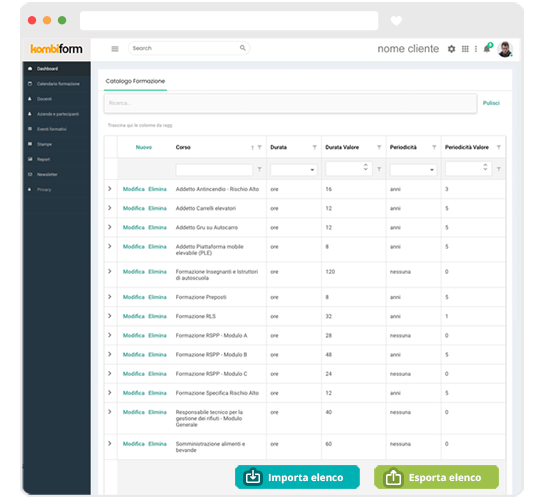The width and height of the screenshot is (550, 500).
Task: Toggle the hamburger menu icon
Action: (x=115, y=49)
